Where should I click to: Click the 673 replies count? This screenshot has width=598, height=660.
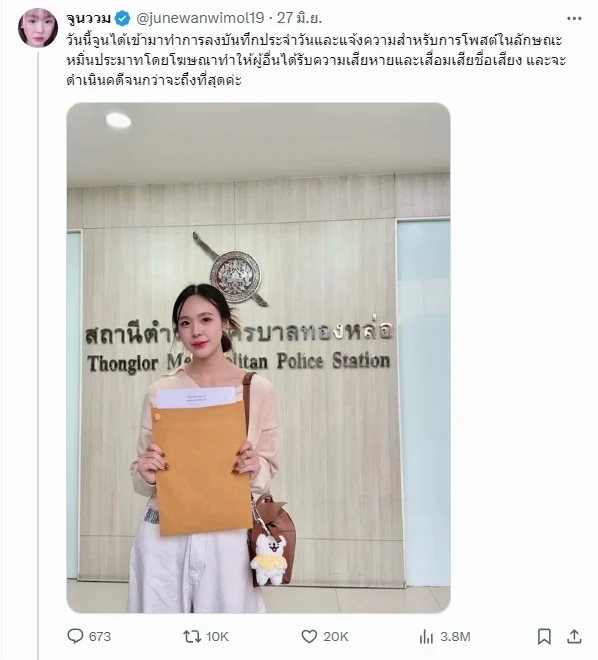coord(100,636)
